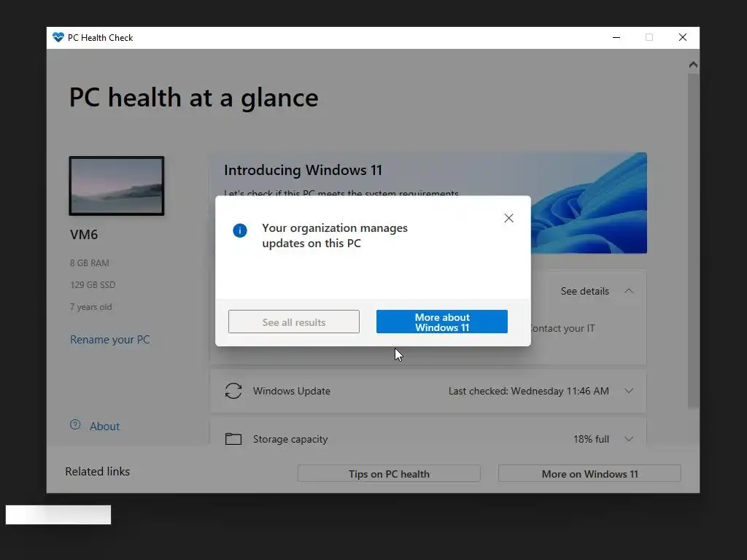747x560 pixels.
Task: Click the Storage capacity label
Action: tap(290, 439)
